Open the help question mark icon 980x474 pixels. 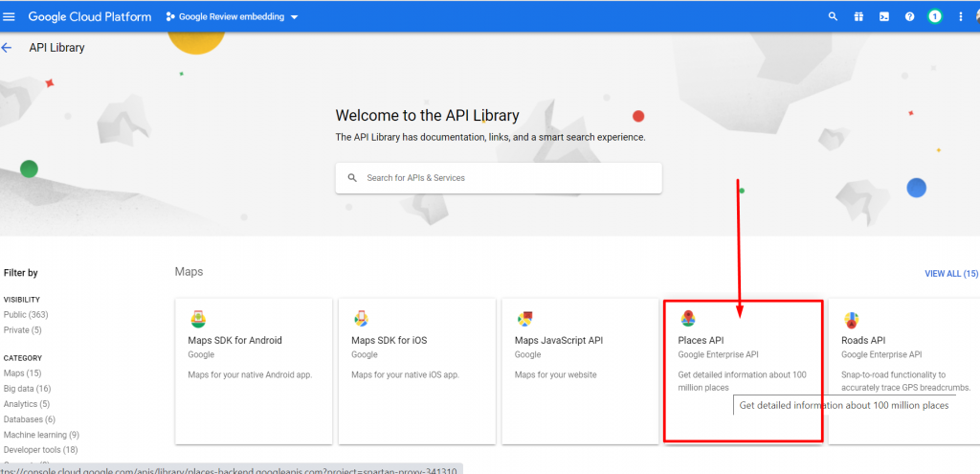tap(909, 17)
